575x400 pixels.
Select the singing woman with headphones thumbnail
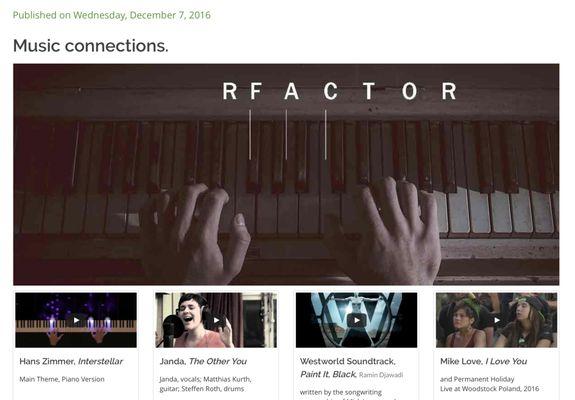[216, 320]
